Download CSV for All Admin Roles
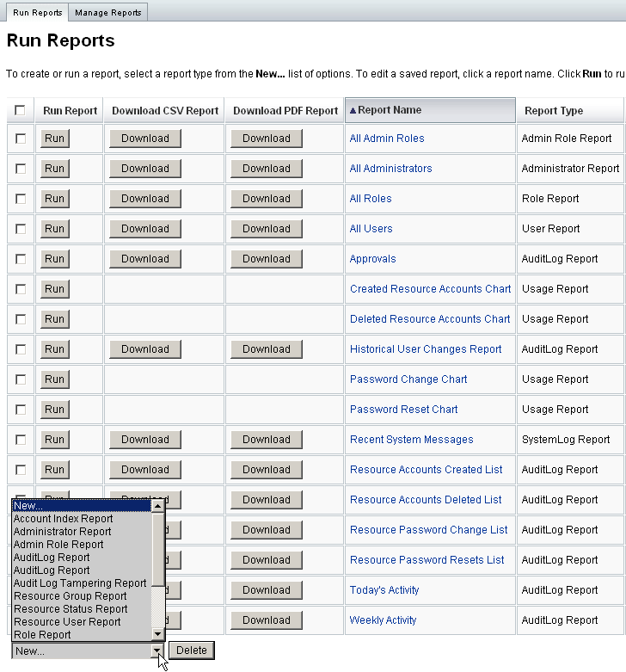626x672 pixels. [145, 139]
